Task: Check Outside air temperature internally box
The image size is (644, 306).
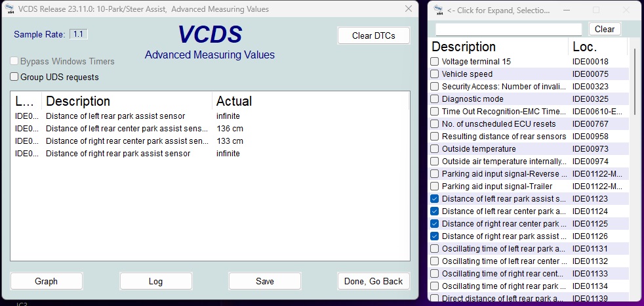Action: [x=435, y=162]
